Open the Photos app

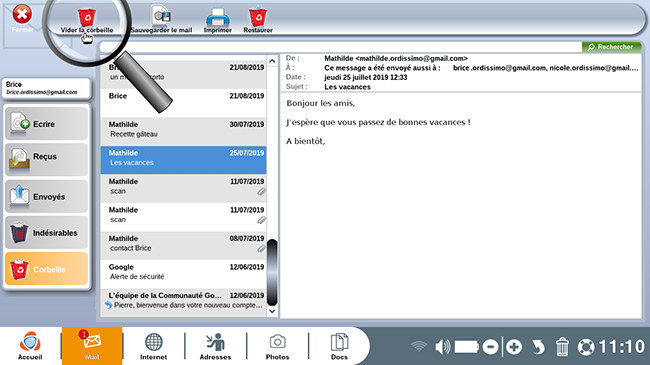(x=277, y=346)
